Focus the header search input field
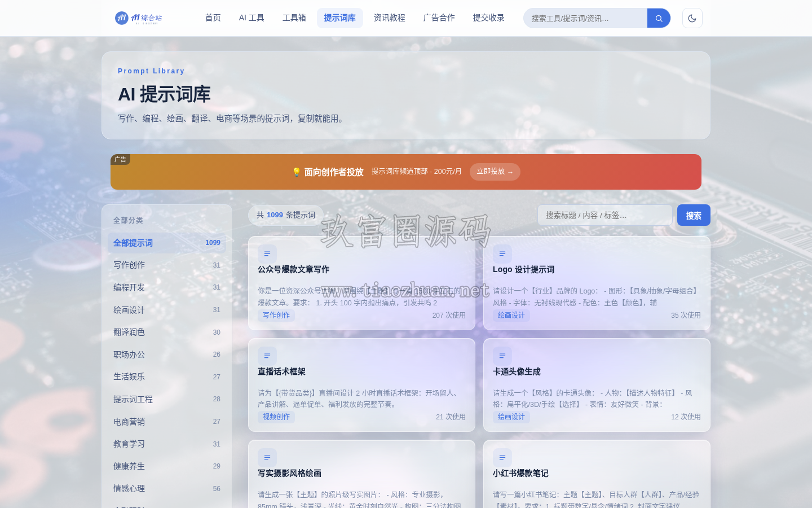Image resolution: width=812 pixels, height=508 pixels. pyautogui.click(x=585, y=18)
